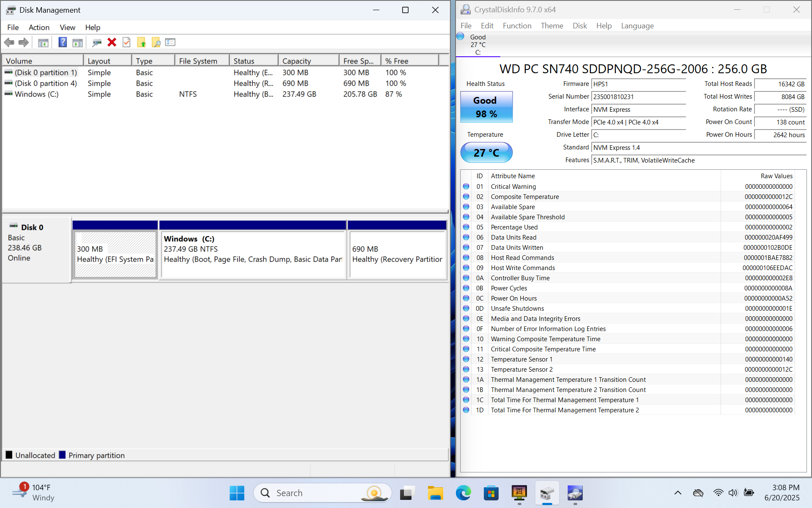Open Task View from the taskbar
Image resolution: width=812 pixels, height=508 pixels.
pos(406,493)
